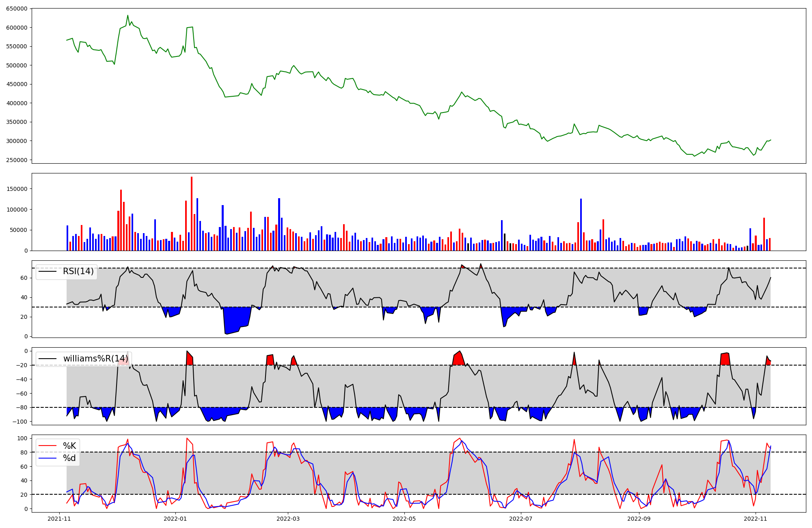Click the red %K legend line swatch

click(x=48, y=446)
